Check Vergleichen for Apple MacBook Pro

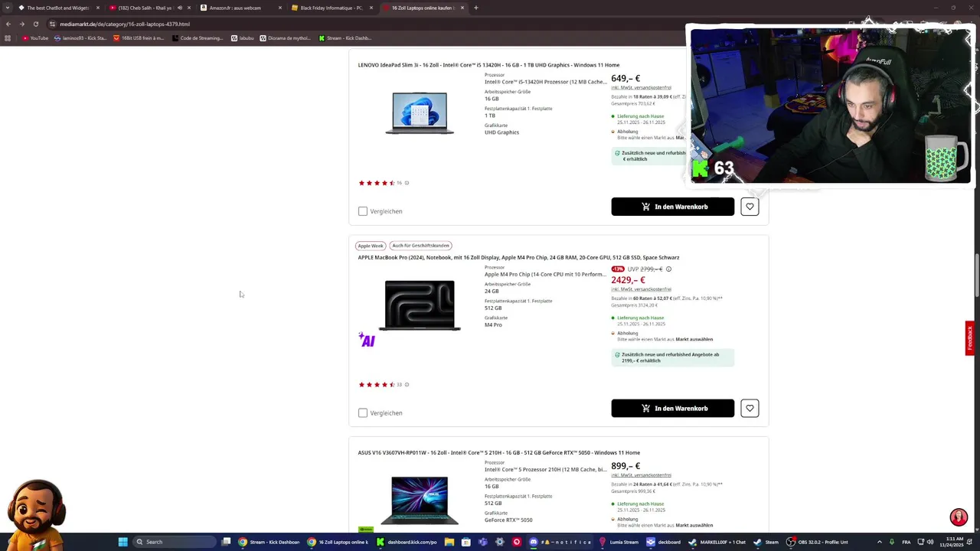[363, 413]
